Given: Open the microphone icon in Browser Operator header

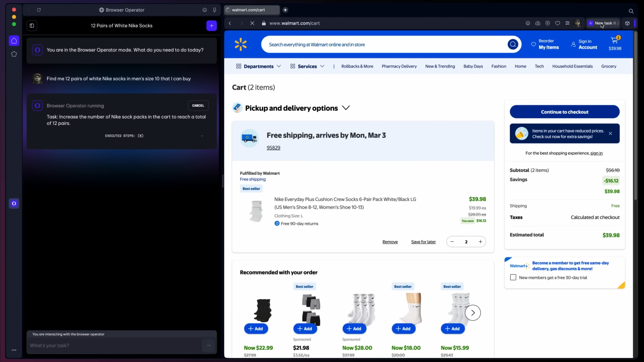Looking at the screenshot, I should coord(215,10).
